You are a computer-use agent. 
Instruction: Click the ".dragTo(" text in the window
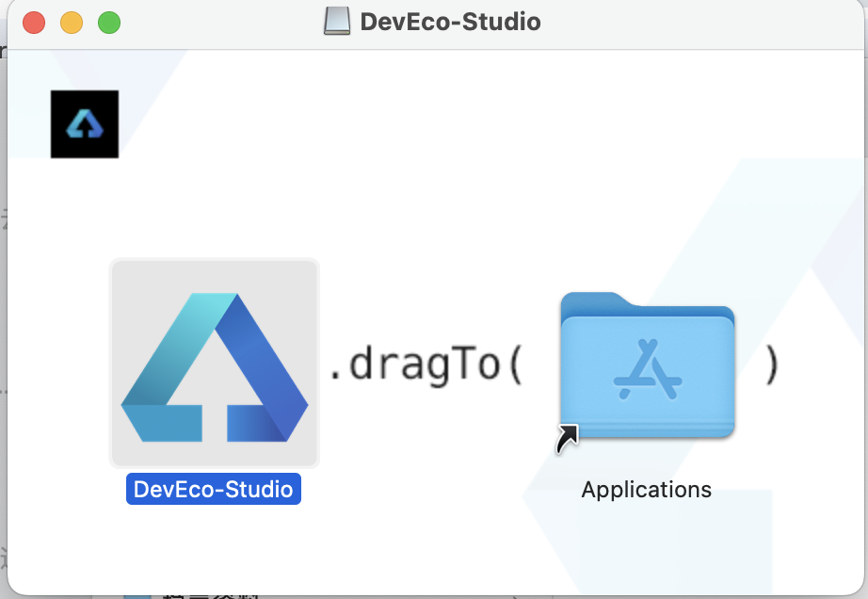click(425, 365)
